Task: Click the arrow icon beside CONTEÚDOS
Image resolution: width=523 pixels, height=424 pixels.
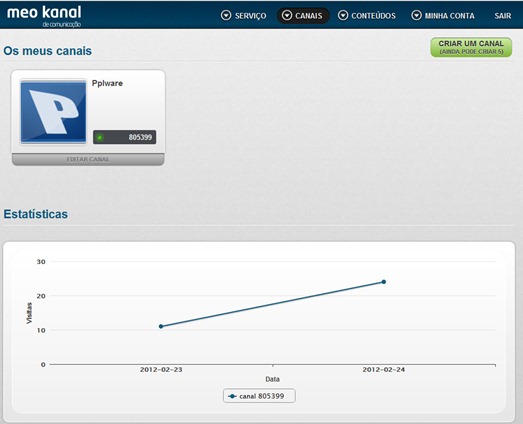Action: tap(343, 15)
